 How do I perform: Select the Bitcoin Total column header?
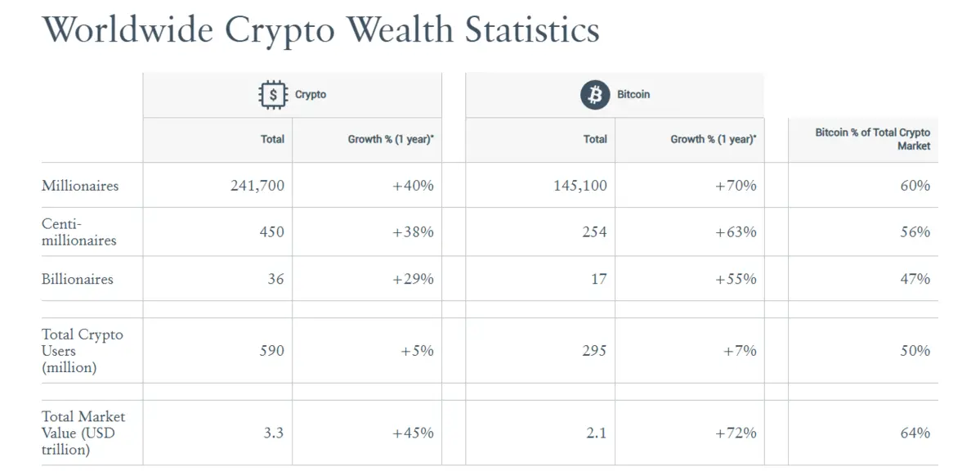(595, 139)
